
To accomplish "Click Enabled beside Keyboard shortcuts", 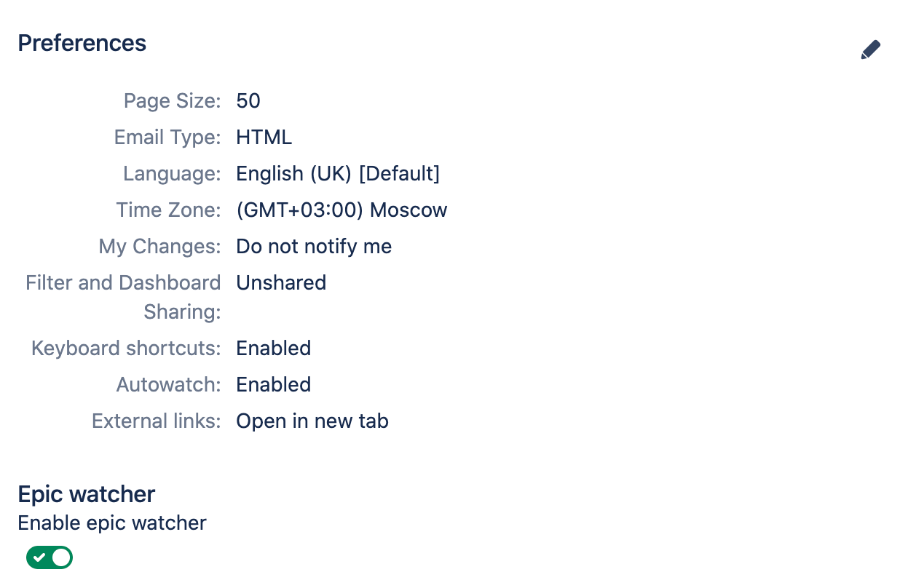I will [x=274, y=348].
